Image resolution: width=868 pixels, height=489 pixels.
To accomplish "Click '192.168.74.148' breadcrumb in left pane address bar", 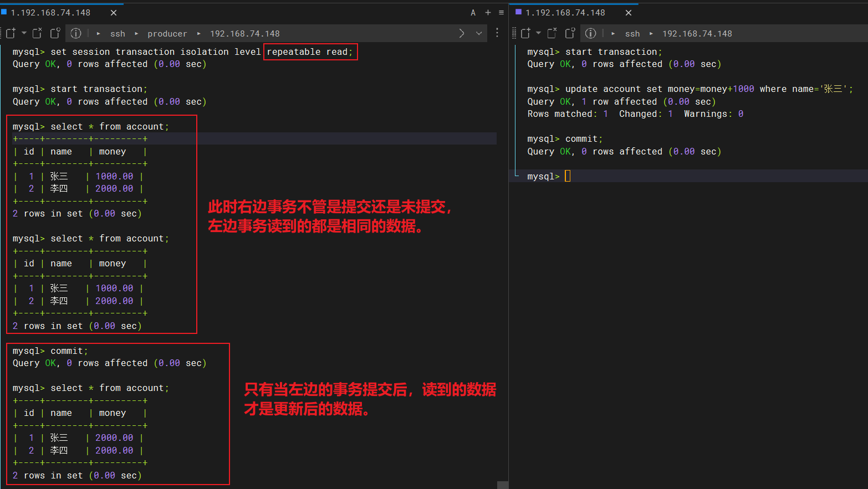I will [x=244, y=34].
